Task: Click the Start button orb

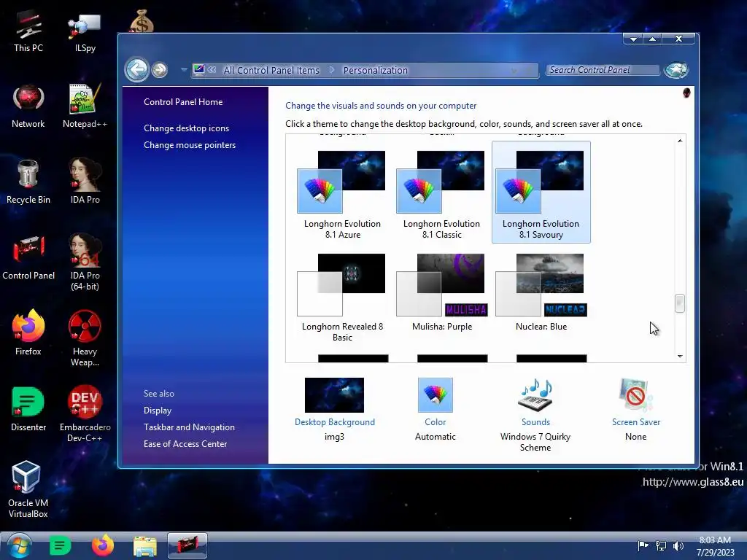Action: pyautogui.click(x=19, y=545)
